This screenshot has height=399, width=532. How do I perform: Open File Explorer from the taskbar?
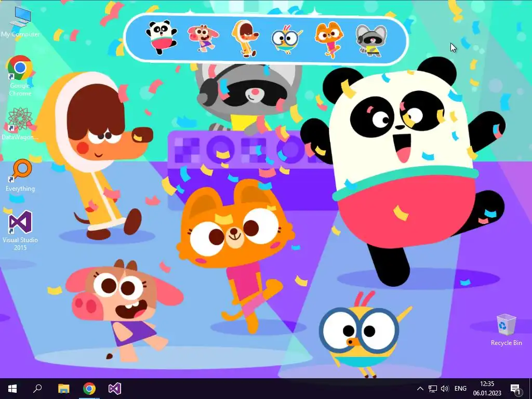click(63, 389)
